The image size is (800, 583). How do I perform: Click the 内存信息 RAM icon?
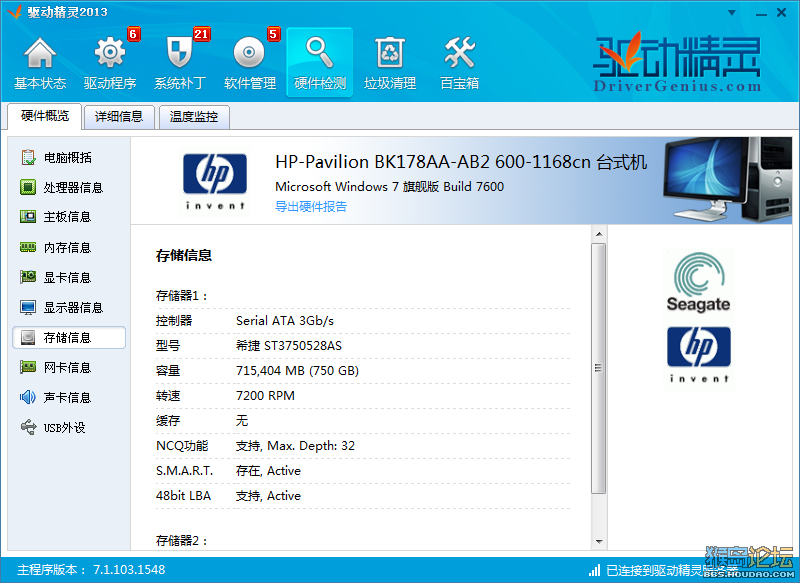pyautogui.click(x=28, y=247)
